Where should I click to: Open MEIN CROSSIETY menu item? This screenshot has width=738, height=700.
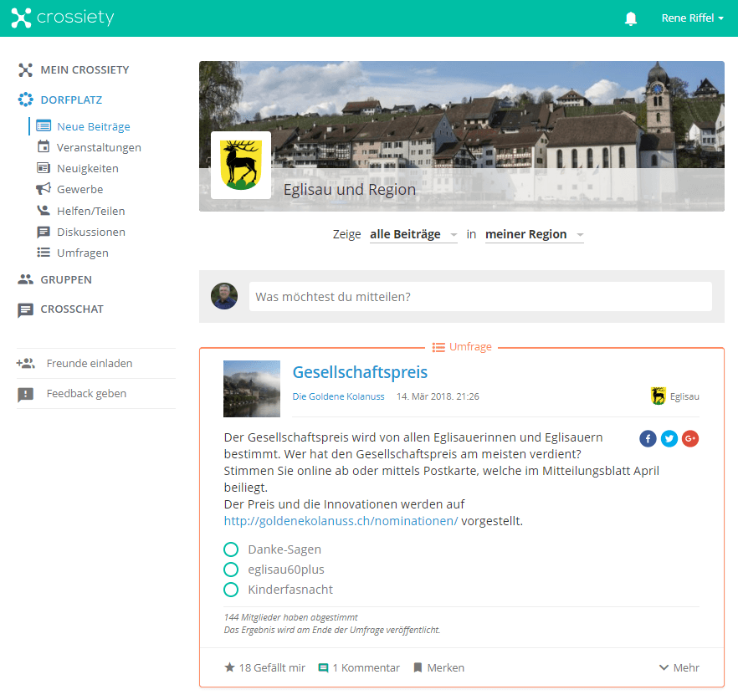pyautogui.click(x=85, y=70)
